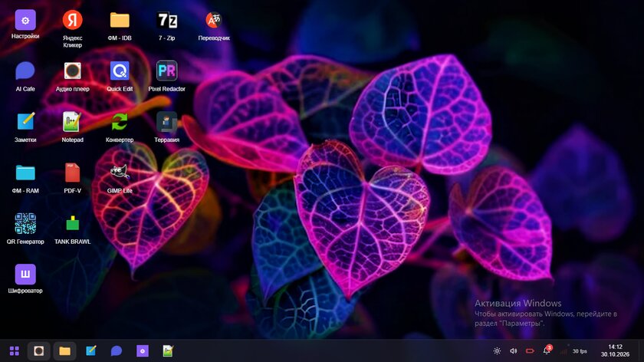Launch Аудио плеер from the desktop

72,71
